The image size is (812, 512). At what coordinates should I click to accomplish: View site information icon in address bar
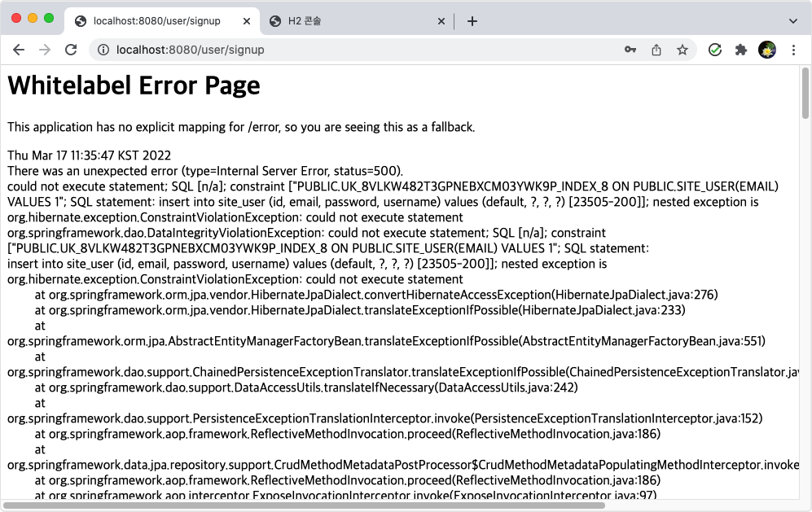pyautogui.click(x=103, y=50)
